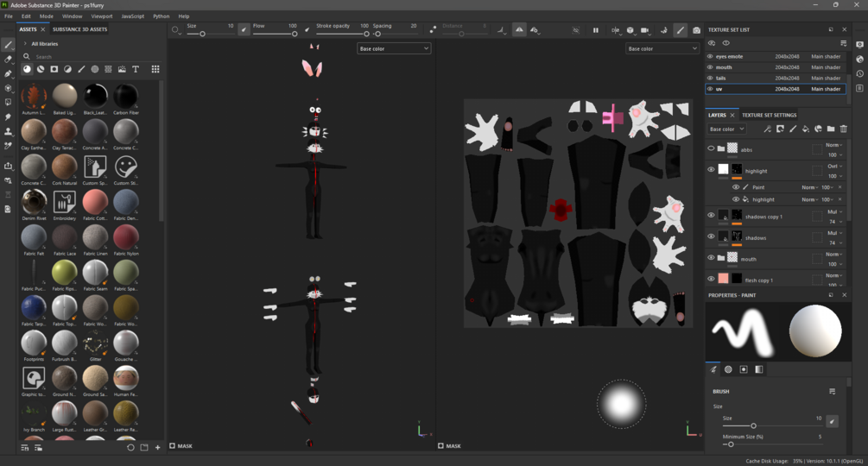Toggle visibility of uv texture set

click(710, 88)
